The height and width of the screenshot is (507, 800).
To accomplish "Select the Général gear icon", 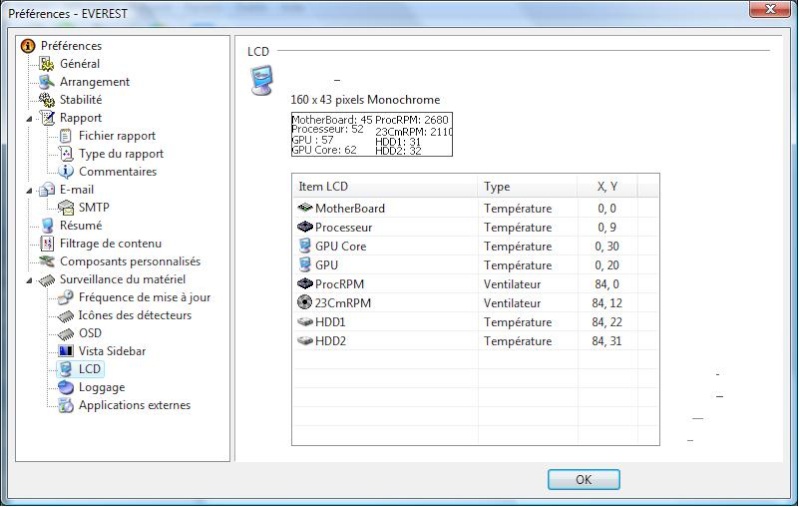I will click(x=47, y=64).
